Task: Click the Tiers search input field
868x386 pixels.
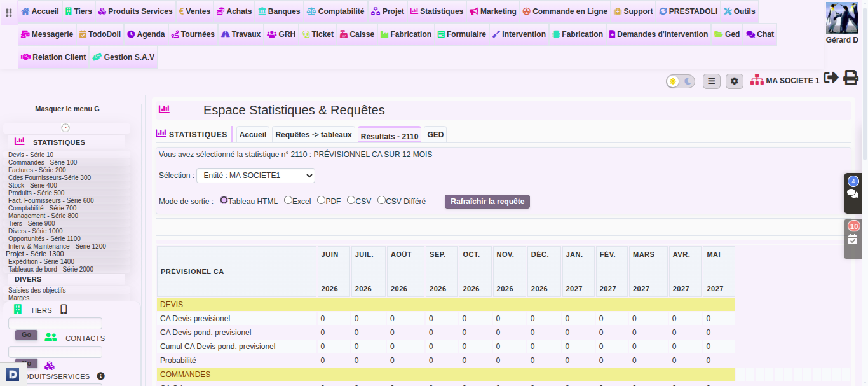Action: click(55, 323)
